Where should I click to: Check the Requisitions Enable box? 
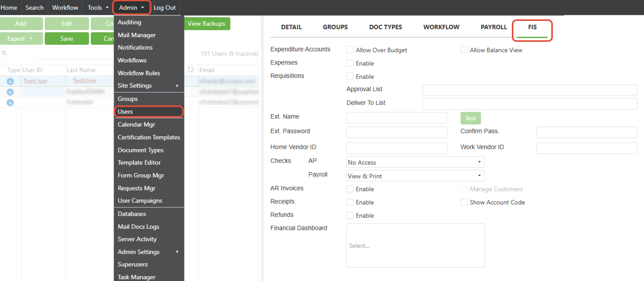[x=350, y=76]
